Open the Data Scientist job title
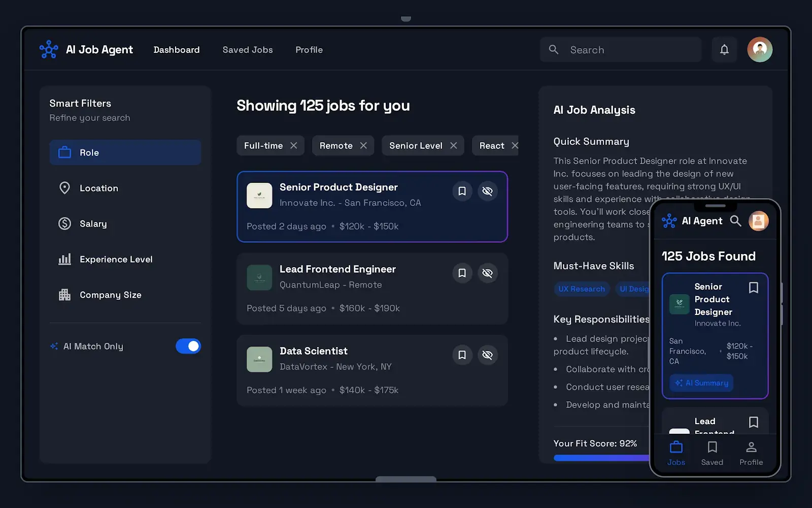This screenshot has height=508, width=812. pos(314,351)
